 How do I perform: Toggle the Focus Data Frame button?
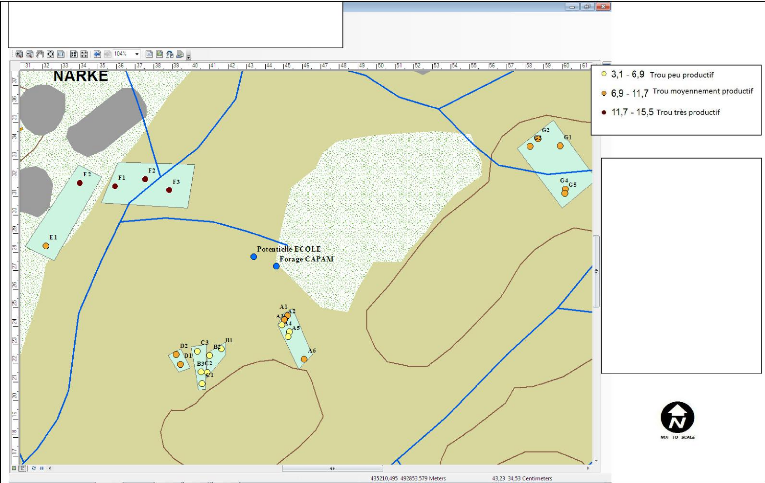coord(159,53)
